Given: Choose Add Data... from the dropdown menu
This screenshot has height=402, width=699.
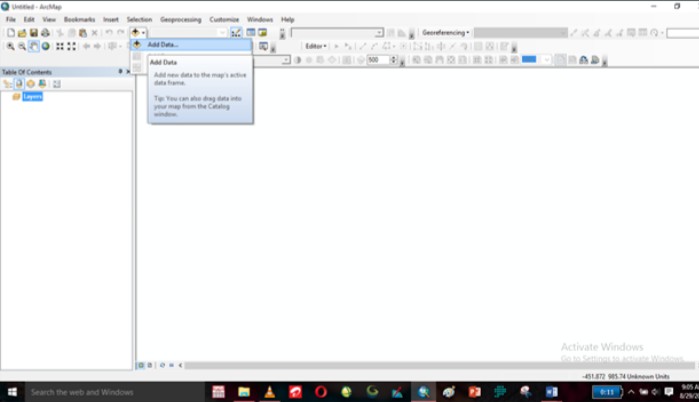Looking at the screenshot, I should coord(192,45).
